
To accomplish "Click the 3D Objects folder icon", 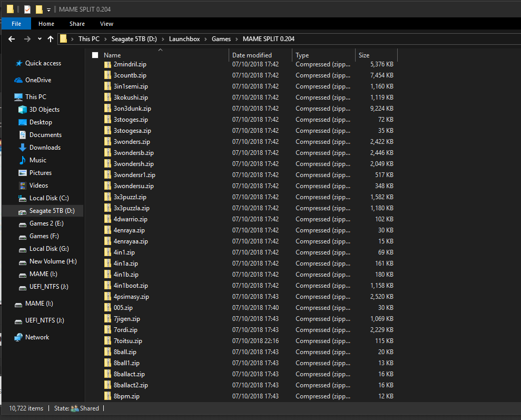I will (23, 110).
